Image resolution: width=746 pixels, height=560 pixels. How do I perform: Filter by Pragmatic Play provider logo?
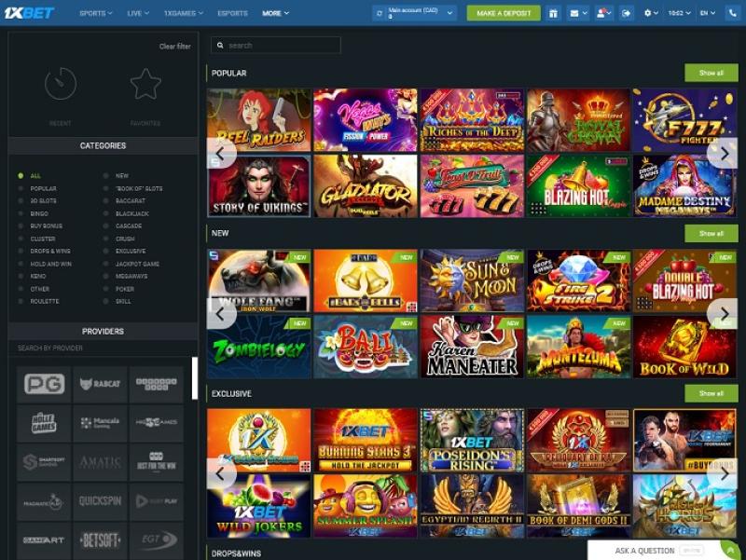44,501
